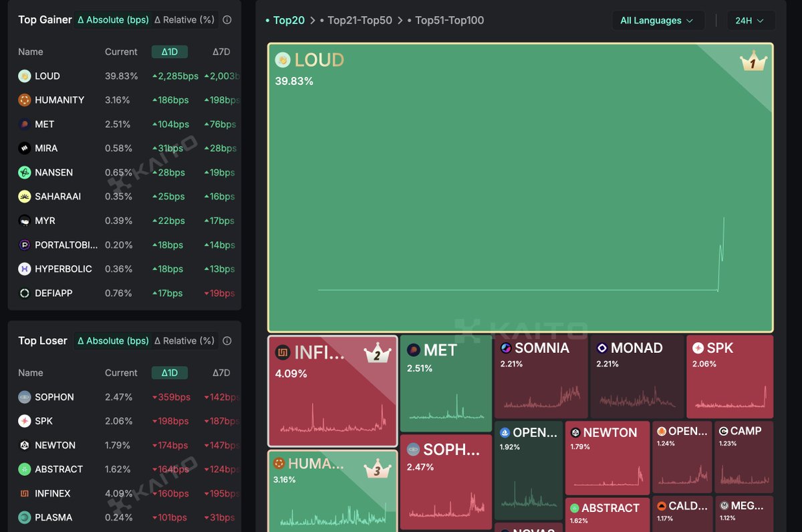Click the PLASMA project icon
Viewport: 802px width, 532px height.
tap(25, 517)
